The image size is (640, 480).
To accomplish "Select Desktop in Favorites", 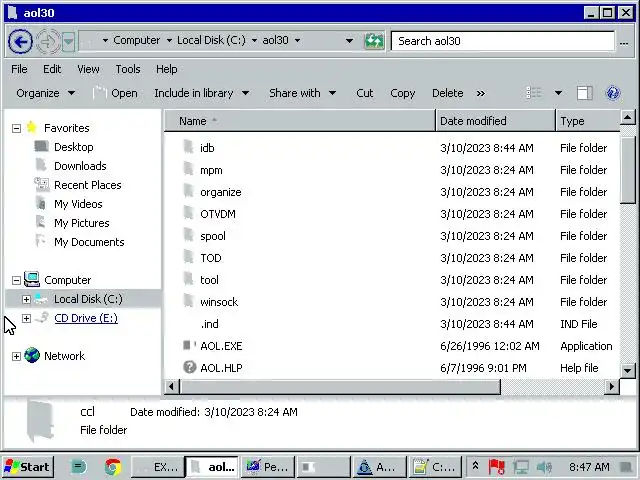I will click(x=73, y=147).
